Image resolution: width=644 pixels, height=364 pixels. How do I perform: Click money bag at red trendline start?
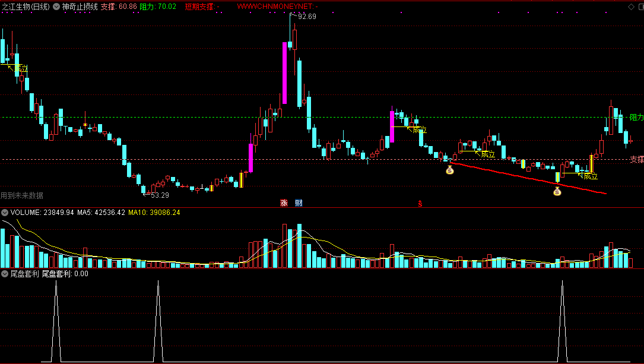(450, 170)
